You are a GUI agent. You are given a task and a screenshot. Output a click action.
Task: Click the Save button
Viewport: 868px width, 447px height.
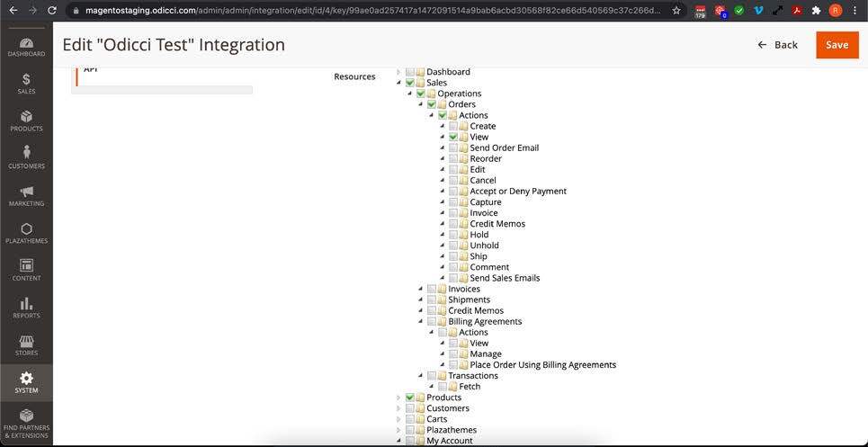pyautogui.click(x=837, y=45)
